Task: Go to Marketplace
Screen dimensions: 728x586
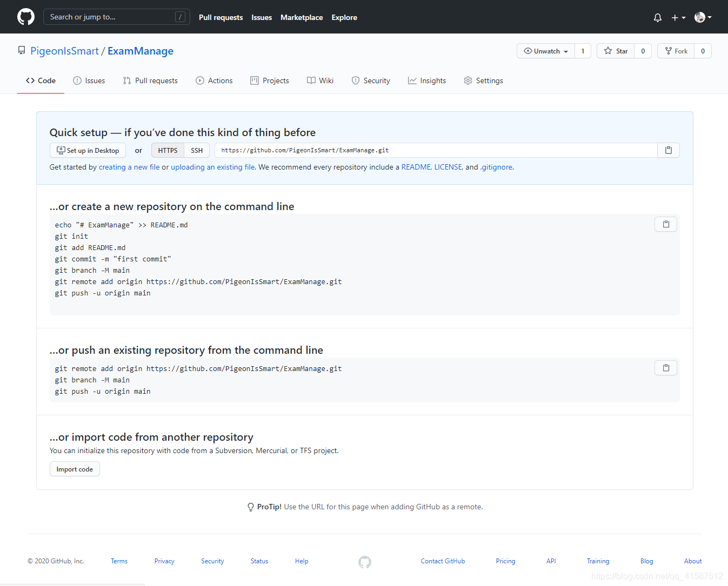Action: (302, 17)
